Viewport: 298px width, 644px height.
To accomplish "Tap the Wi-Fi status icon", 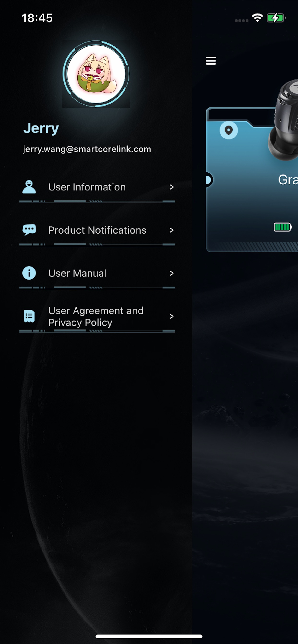I will click(x=257, y=18).
